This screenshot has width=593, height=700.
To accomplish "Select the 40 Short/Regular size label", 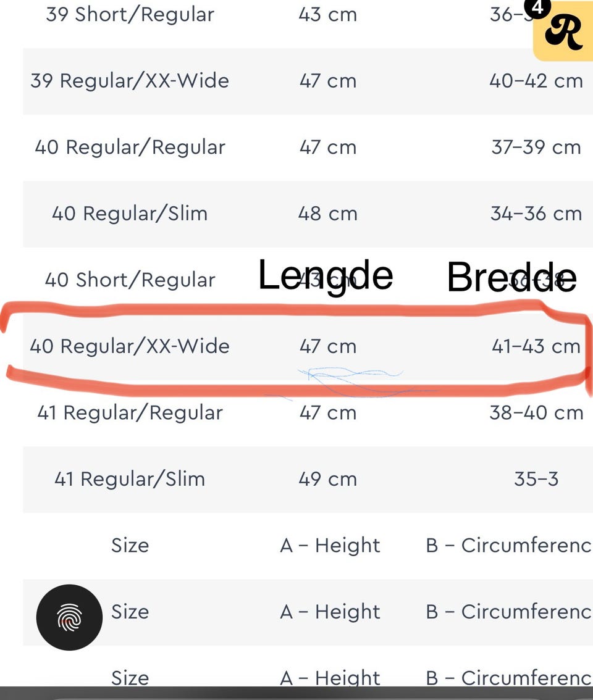I will [130, 280].
